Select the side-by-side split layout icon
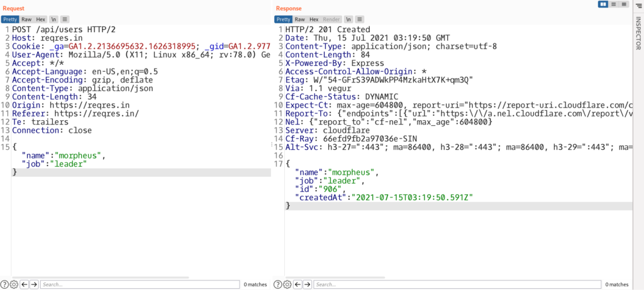This screenshot has height=290, width=644. 603,4
